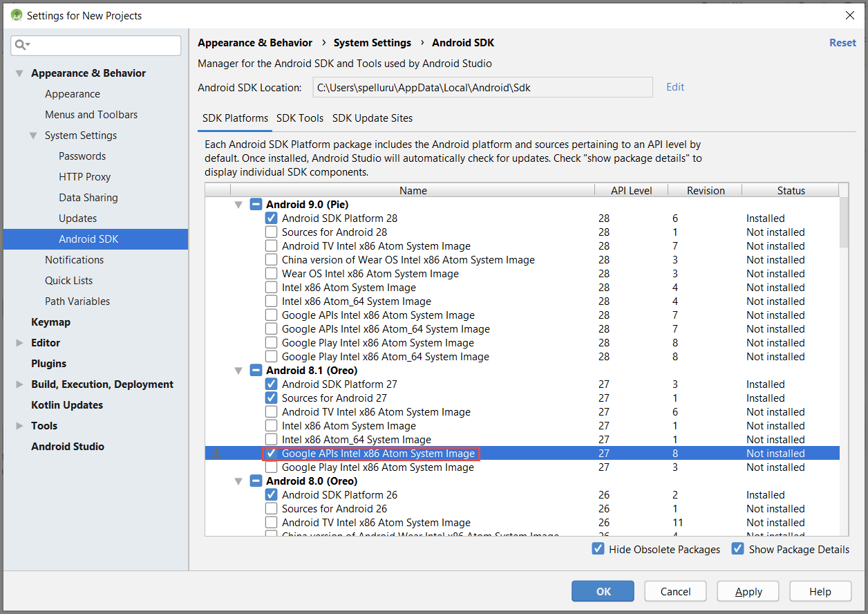Click the Android Studio logo in the title bar
The image size is (868, 614).
(15, 15)
